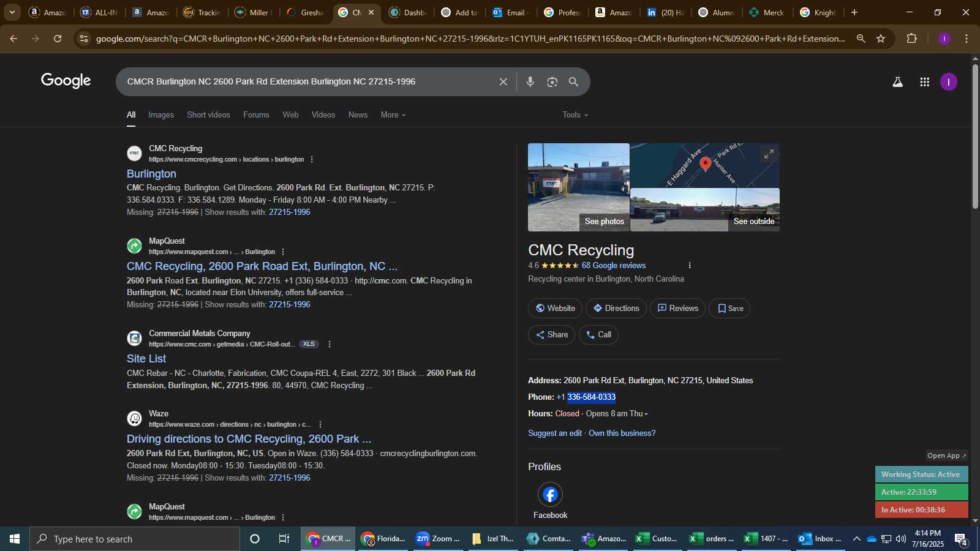The height and width of the screenshot is (551, 980).
Task: Switch to Web results tab
Action: (290, 115)
